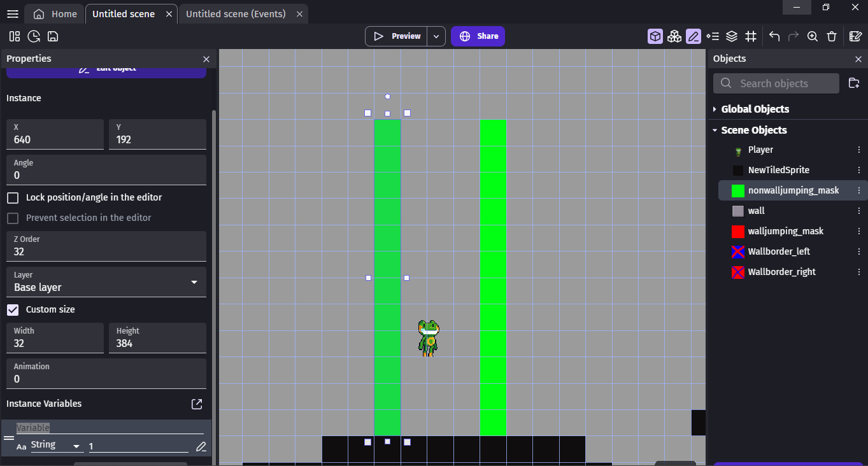
Task: Open the project manager panel icon
Action: pyautogui.click(x=15, y=36)
